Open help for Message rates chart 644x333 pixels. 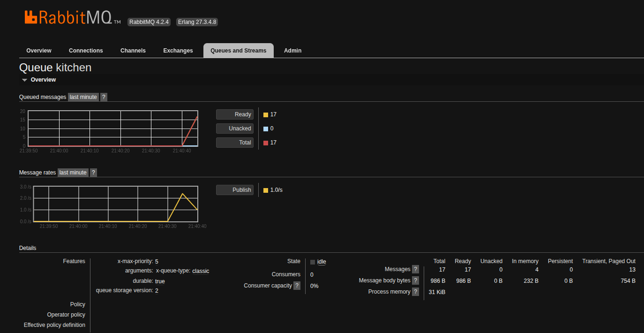94,173
